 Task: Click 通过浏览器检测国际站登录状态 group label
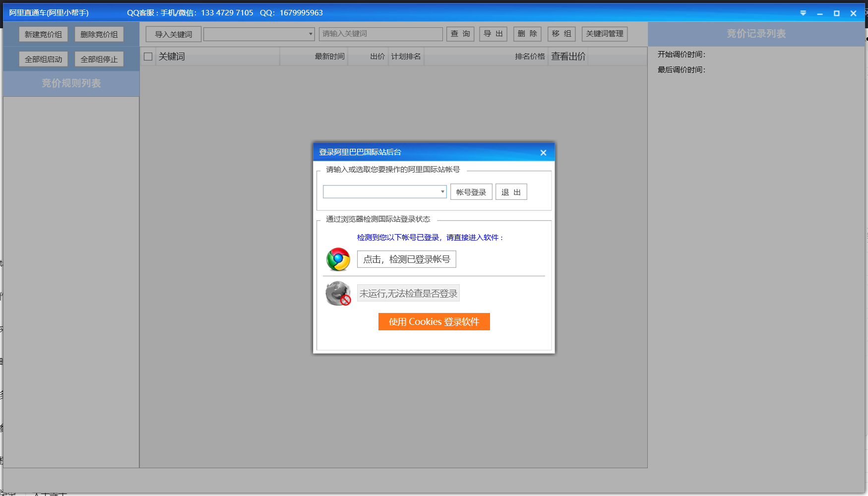click(x=378, y=219)
